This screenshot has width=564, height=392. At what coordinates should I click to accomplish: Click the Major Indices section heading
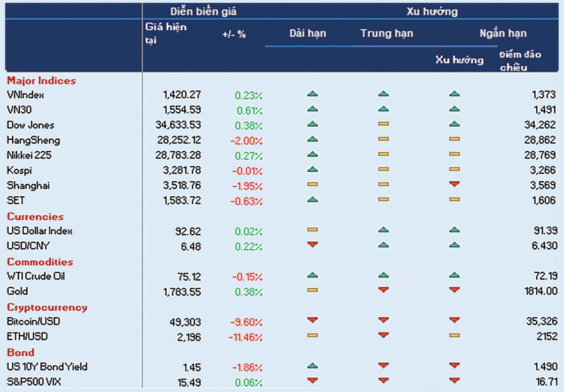[41, 81]
